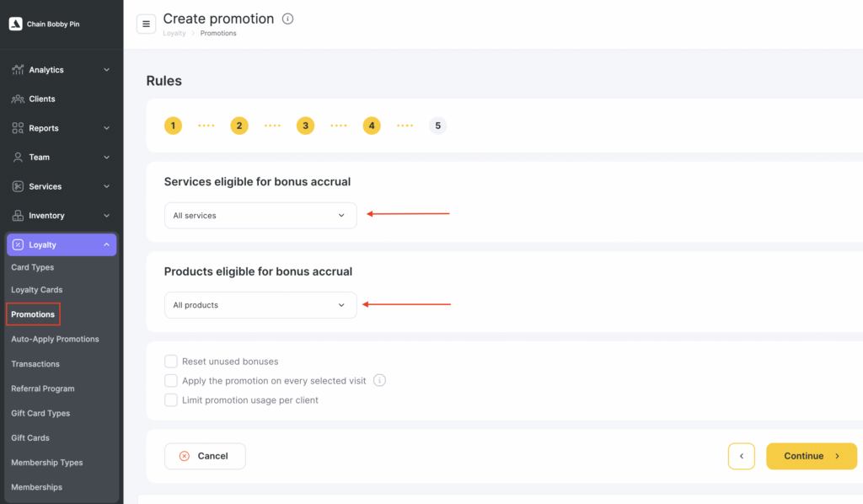
Task: Check Apply the promotion on every selected visit
Action: [171, 381]
